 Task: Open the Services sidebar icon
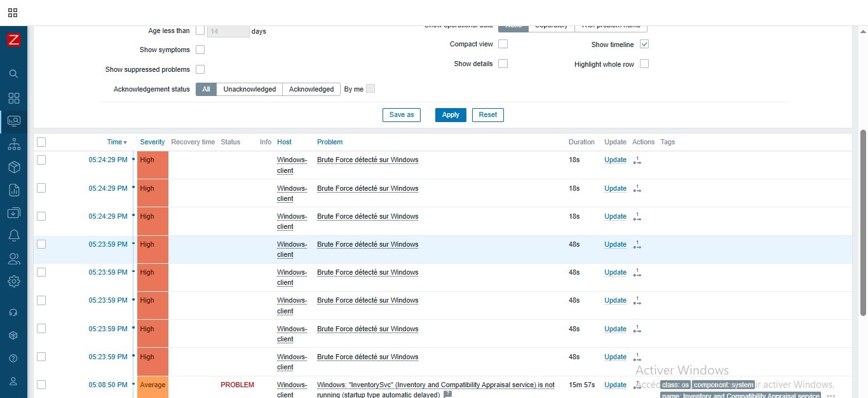(13, 144)
